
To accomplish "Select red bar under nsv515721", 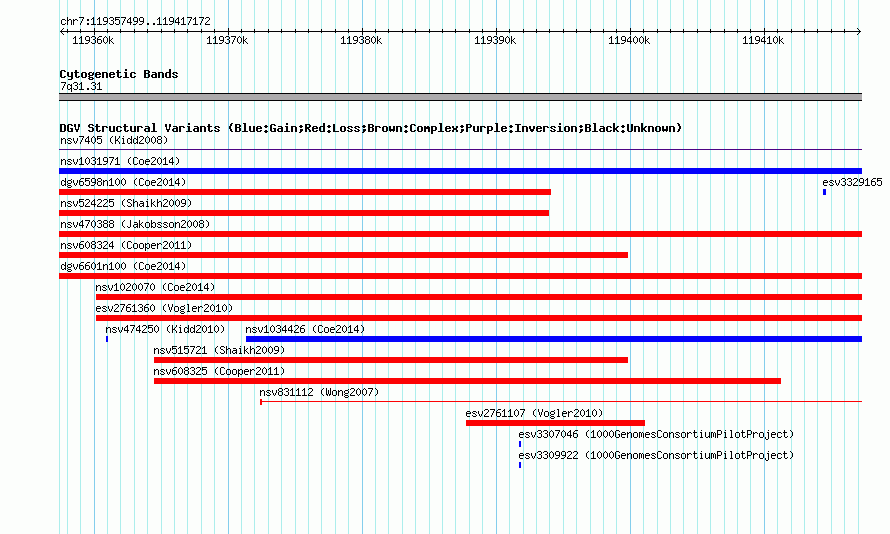I will (x=391, y=360).
